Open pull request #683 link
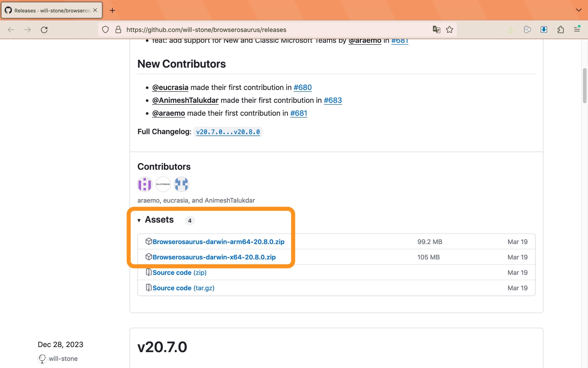Screen dimensions: 588x368 click(332, 100)
